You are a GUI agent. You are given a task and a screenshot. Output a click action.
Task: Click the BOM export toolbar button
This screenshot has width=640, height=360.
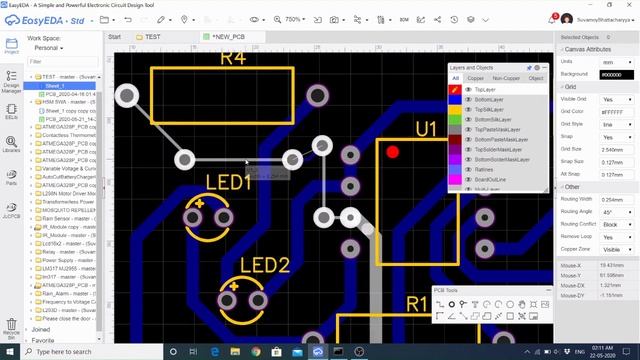tap(404, 20)
